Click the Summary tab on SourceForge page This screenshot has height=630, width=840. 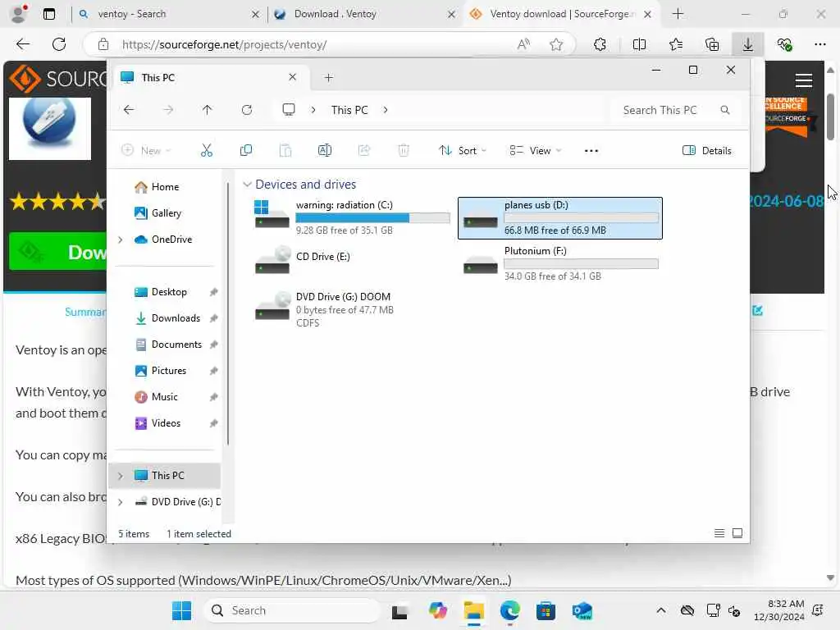[x=85, y=312]
